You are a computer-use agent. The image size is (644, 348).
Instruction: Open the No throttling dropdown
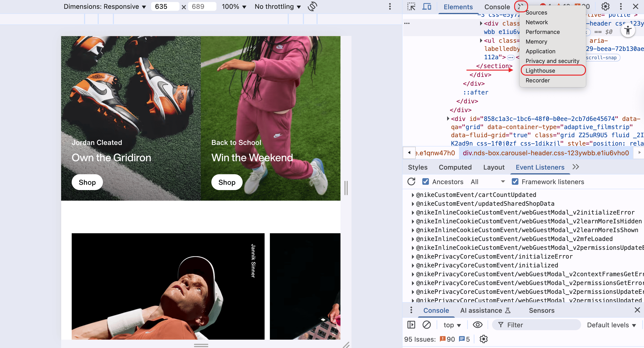pyautogui.click(x=278, y=7)
